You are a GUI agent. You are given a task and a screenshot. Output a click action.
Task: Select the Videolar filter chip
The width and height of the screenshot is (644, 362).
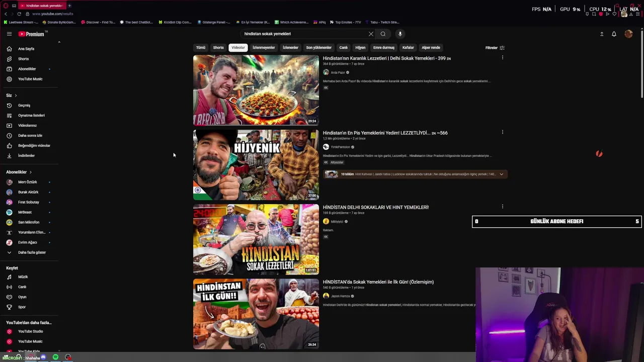[238, 48]
